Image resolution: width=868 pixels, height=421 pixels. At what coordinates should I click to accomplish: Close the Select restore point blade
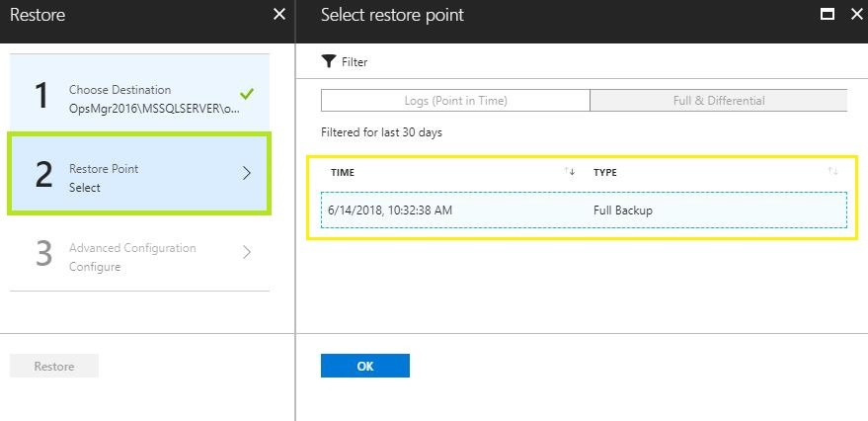point(856,15)
